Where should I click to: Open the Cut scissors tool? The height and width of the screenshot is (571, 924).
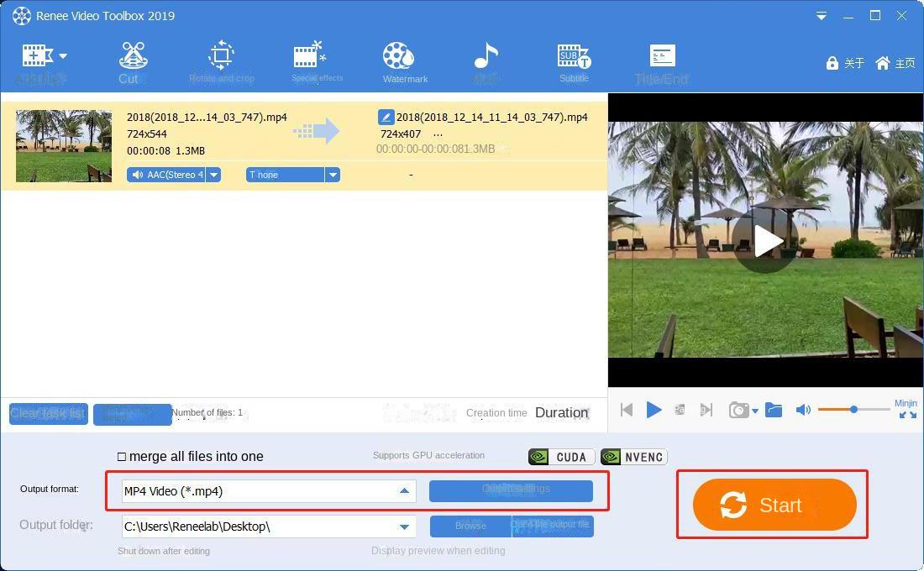coord(134,62)
